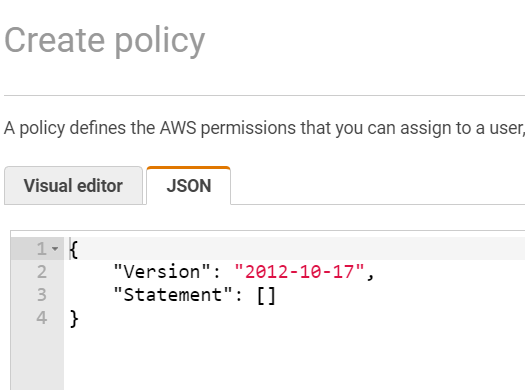Viewport: 525px width, 390px height.
Task: Place cursor after the comma ending line 2
Action: [x=375, y=271]
